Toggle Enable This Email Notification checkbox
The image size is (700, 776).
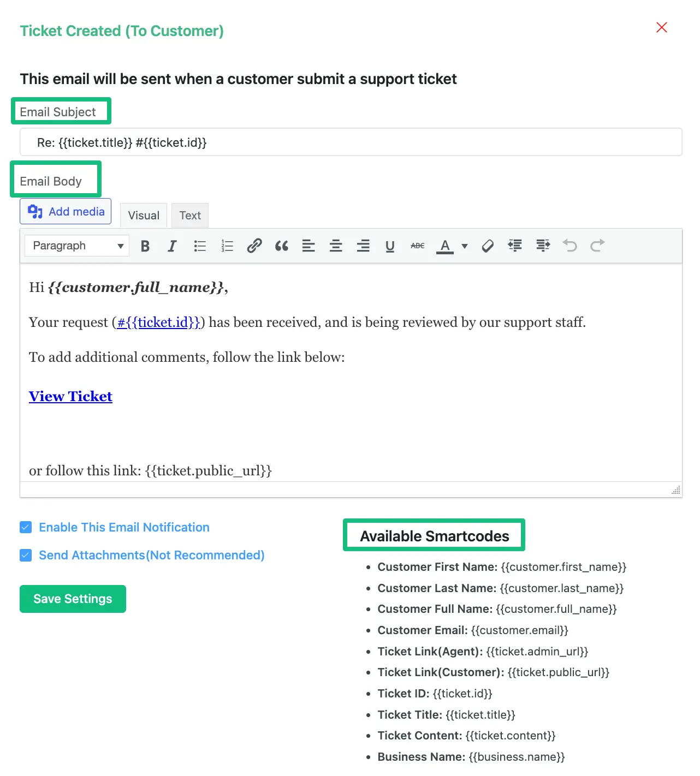point(26,527)
